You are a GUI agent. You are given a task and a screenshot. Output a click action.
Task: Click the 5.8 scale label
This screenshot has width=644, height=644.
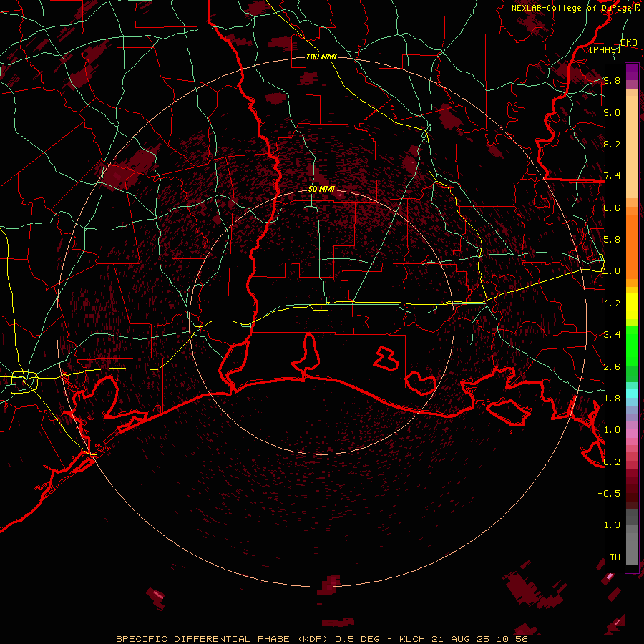click(x=612, y=240)
